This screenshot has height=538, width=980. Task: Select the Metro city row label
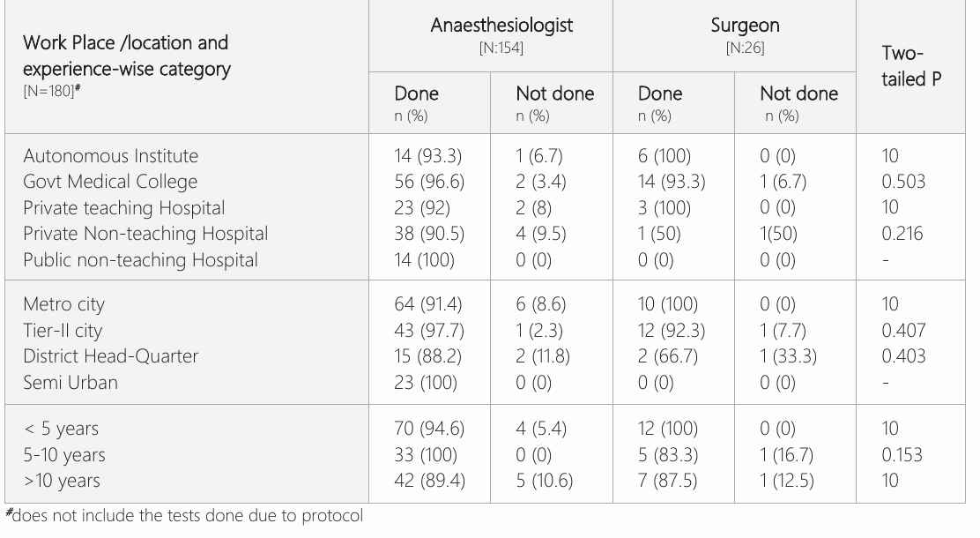point(63,304)
